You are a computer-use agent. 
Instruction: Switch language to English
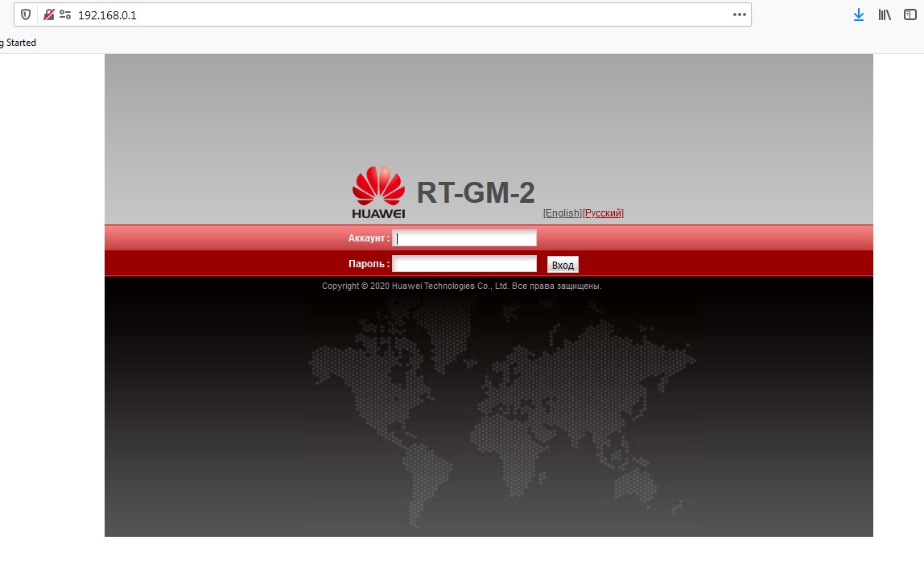[x=562, y=213]
